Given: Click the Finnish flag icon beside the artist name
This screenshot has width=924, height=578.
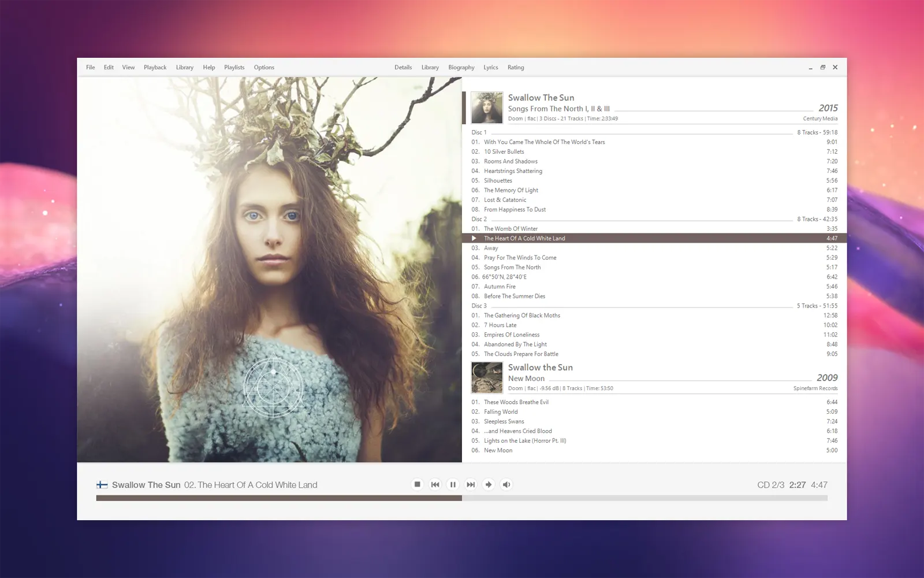Looking at the screenshot, I should 102,485.
